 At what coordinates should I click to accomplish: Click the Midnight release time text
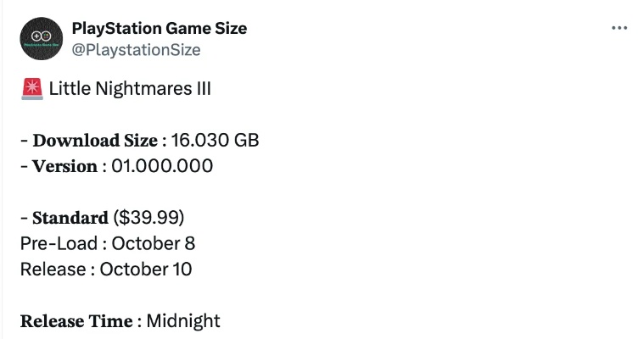click(x=183, y=322)
